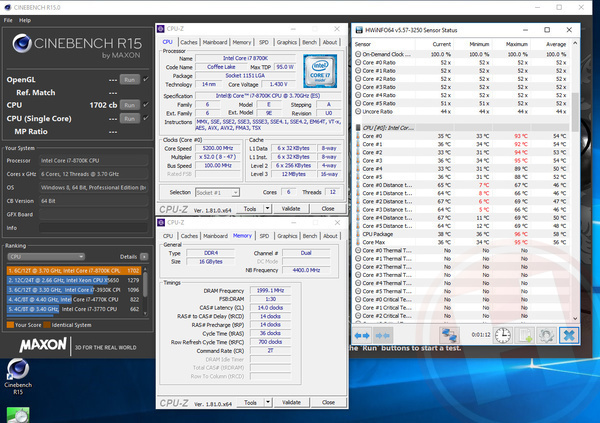This screenshot has height=423, width=600.
Task: Click Close in the lower CPU-Z window
Action: tap(328, 402)
